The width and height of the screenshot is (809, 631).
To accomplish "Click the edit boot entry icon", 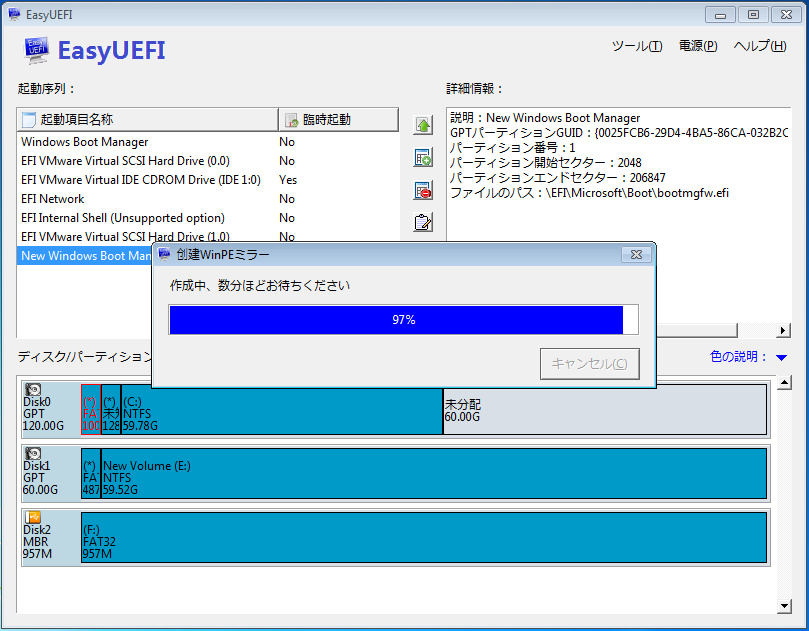I will (x=423, y=223).
